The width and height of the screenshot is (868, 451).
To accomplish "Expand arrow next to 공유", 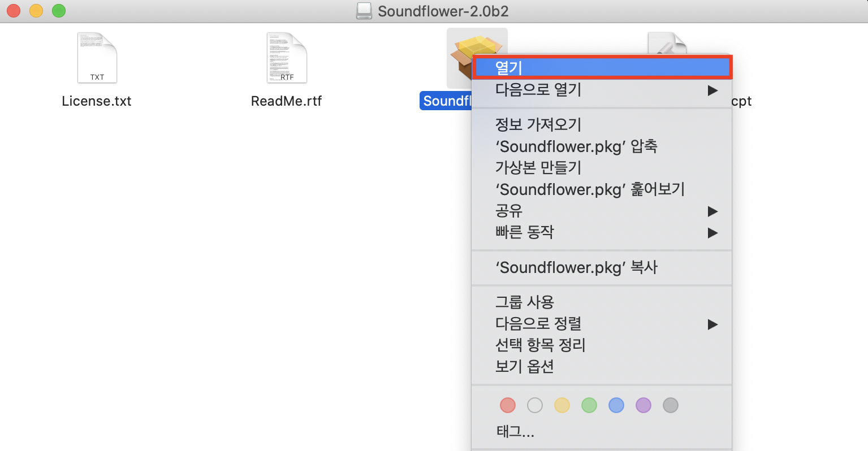I will tap(712, 211).
